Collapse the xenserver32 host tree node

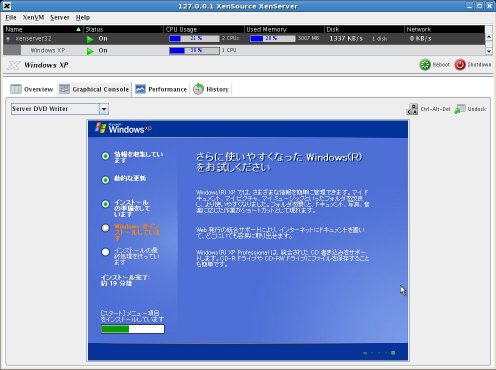8,39
